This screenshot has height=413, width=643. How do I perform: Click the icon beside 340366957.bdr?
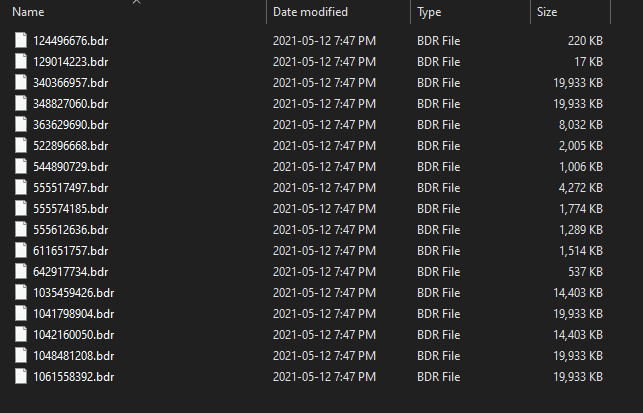(x=21, y=82)
